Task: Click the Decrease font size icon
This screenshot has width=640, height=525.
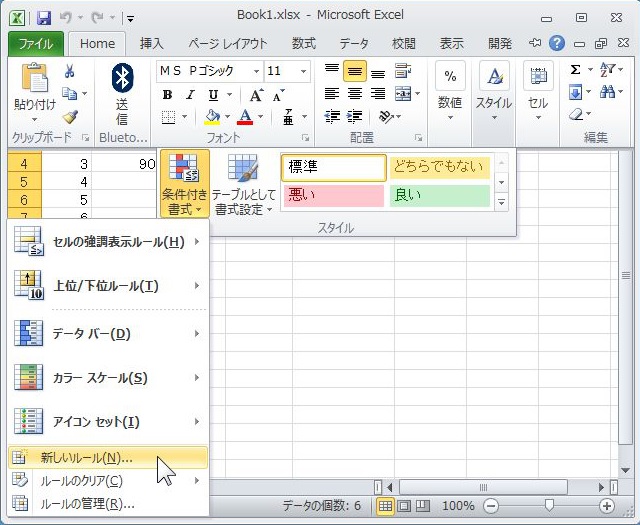Action: (x=279, y=96)
